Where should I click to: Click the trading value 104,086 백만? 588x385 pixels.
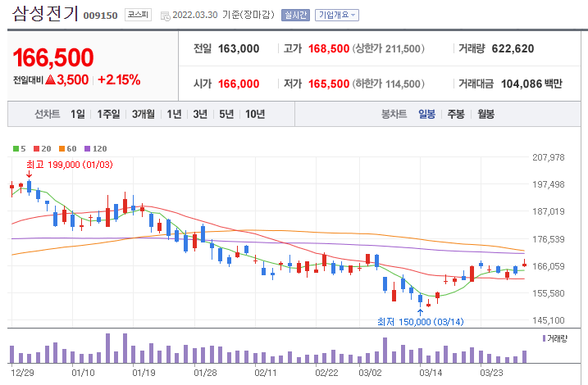(x=531, y=84)
